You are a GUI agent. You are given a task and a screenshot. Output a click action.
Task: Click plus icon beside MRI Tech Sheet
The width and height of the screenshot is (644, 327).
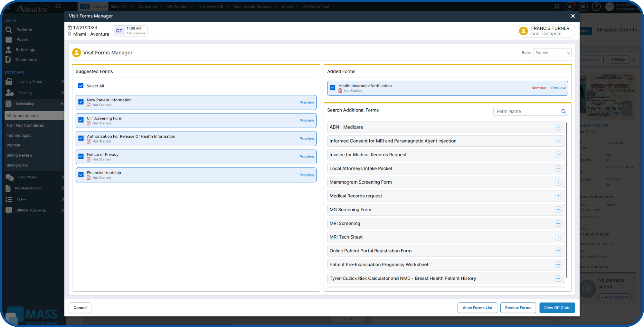[x=558, y=237]
